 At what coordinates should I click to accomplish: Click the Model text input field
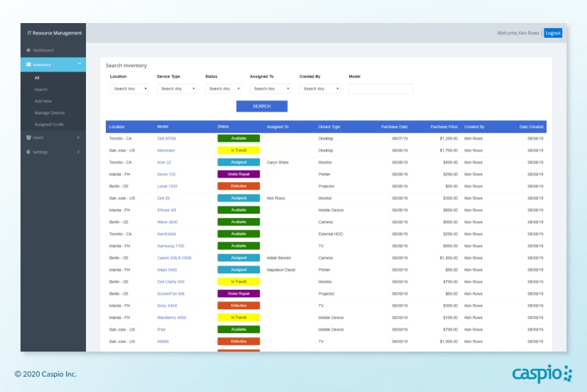point(380,89)
